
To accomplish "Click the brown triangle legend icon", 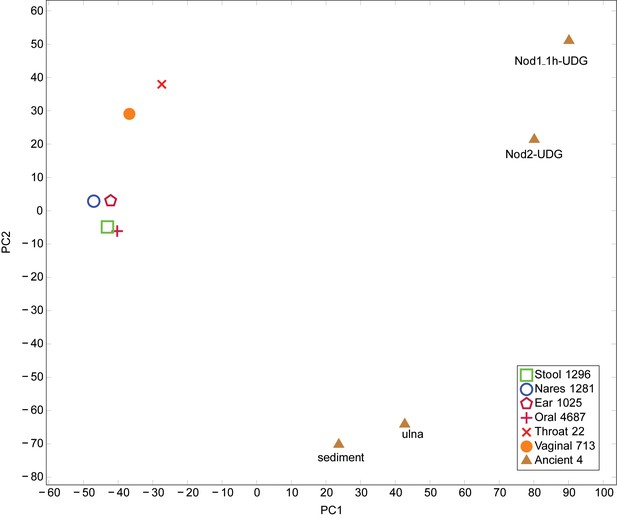I will pos(526,460).
